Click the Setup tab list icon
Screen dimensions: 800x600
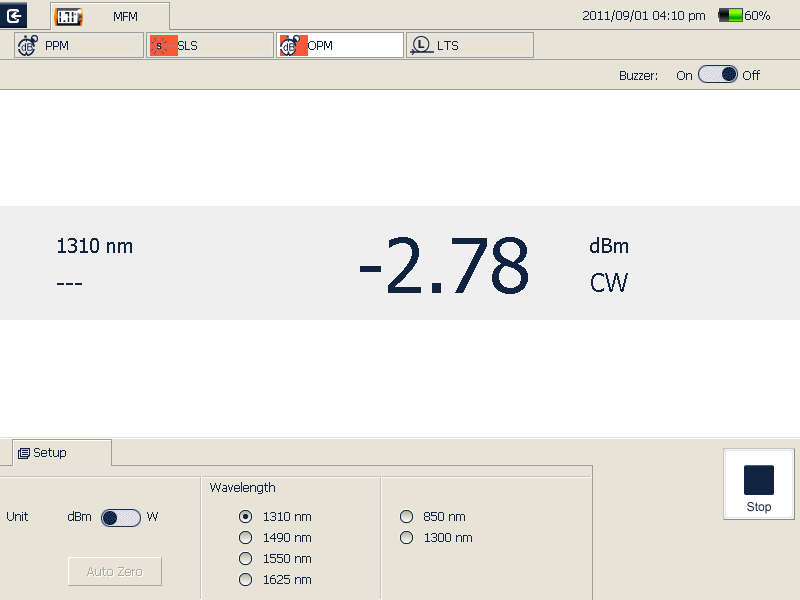click(24, 453)
